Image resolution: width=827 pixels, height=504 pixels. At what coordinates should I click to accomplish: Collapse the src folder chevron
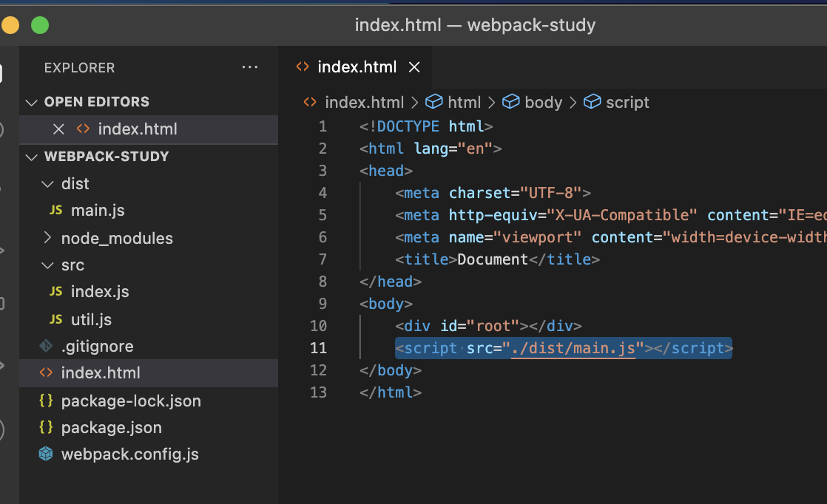(47, 265)
